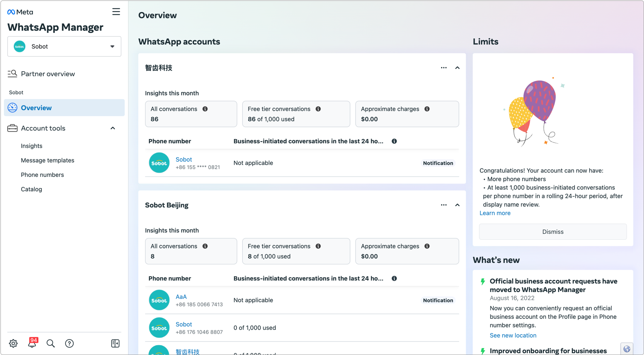Screen dimensions: 644x355
Task: Collapse the Account tools section
Action: click(113, 128)
